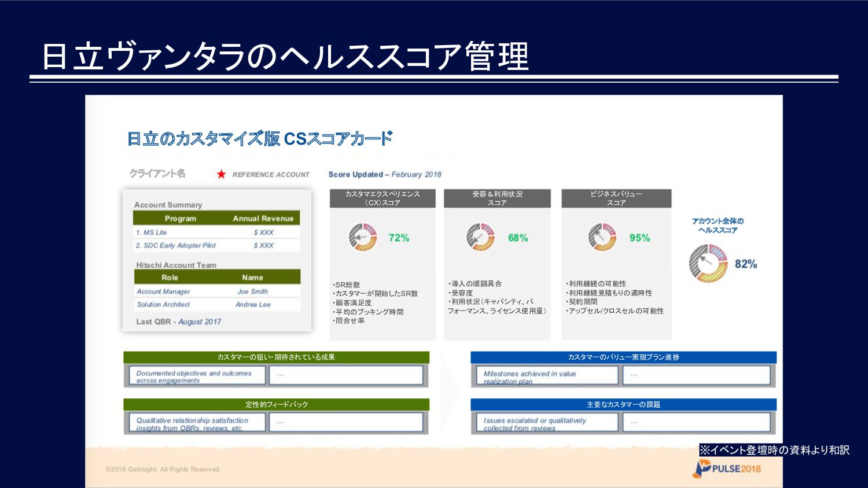The image size is (868, 488).
Task: Click the 82% overall score value
Action: point(746,264)
